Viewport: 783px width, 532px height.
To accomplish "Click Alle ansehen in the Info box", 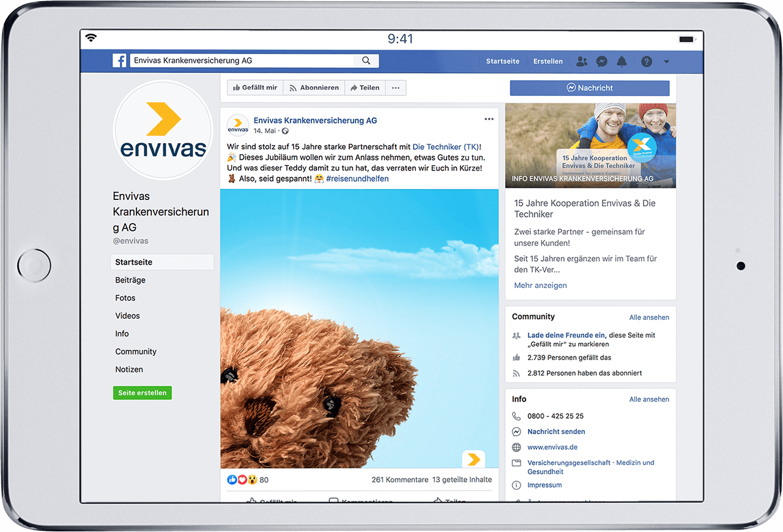I will (649, 399).
